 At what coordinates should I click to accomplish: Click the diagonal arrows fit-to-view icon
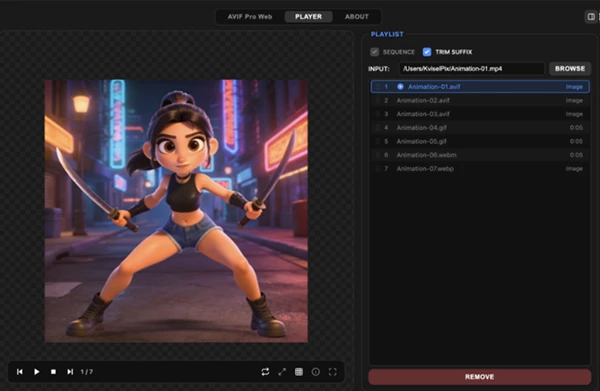pos(282,371)
